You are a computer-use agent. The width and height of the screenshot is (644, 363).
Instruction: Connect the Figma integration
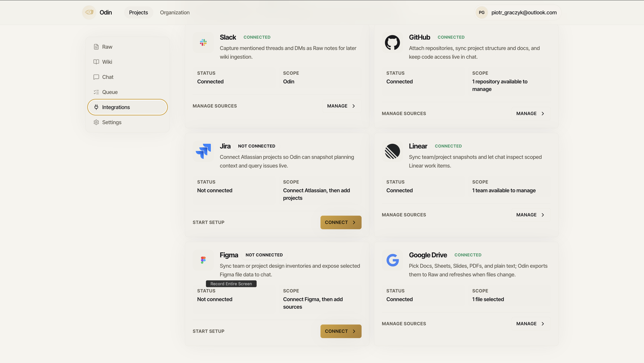click(341, 331)
